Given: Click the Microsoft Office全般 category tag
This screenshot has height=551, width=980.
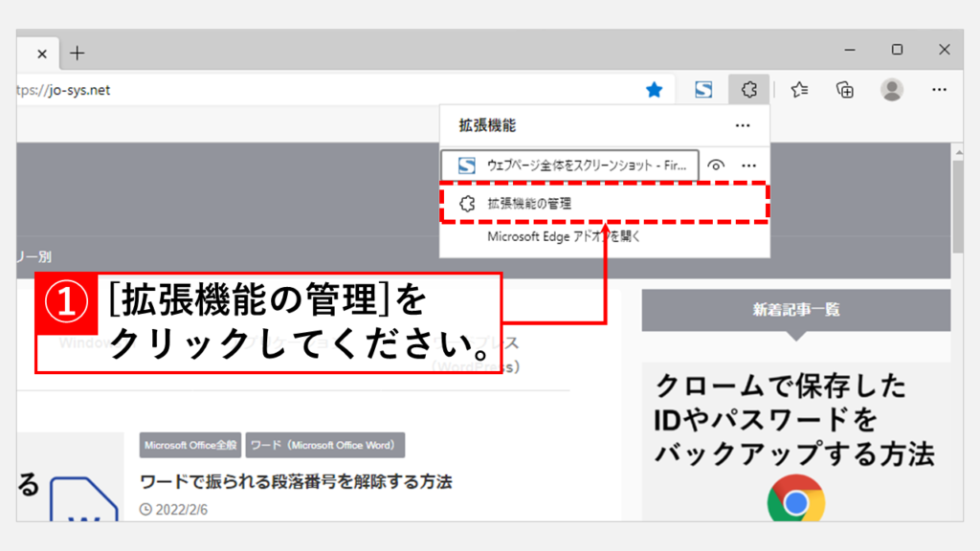Looking at the screenshot, I should pyautogui.click(x=189, y=445).
